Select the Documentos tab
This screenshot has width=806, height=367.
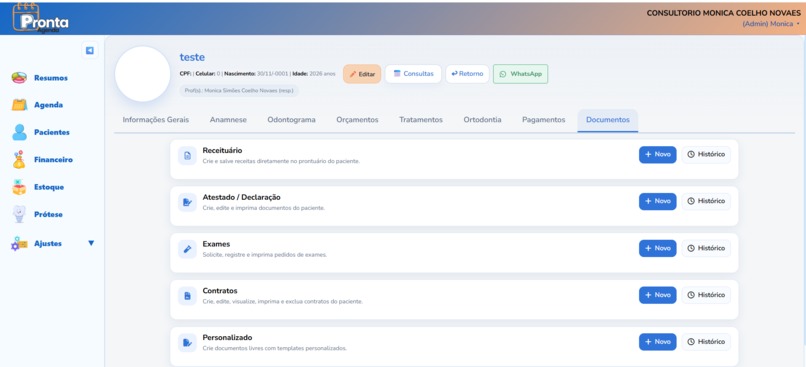coord(608,120)
